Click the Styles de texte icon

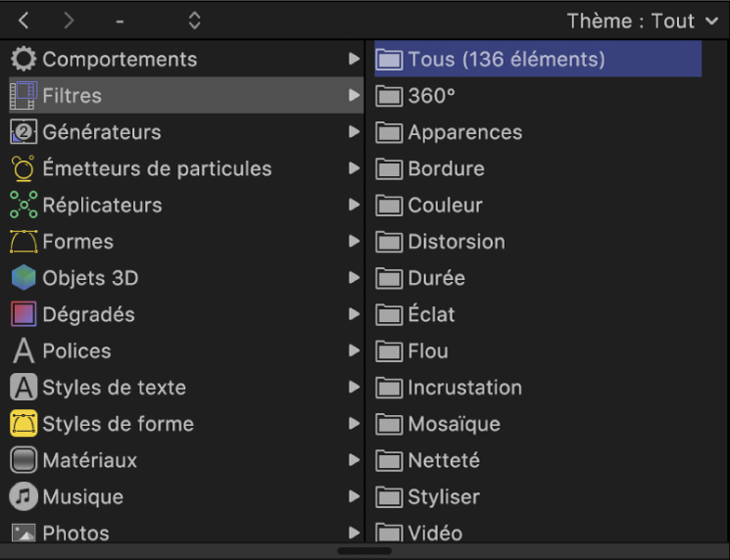coord(24,387)
